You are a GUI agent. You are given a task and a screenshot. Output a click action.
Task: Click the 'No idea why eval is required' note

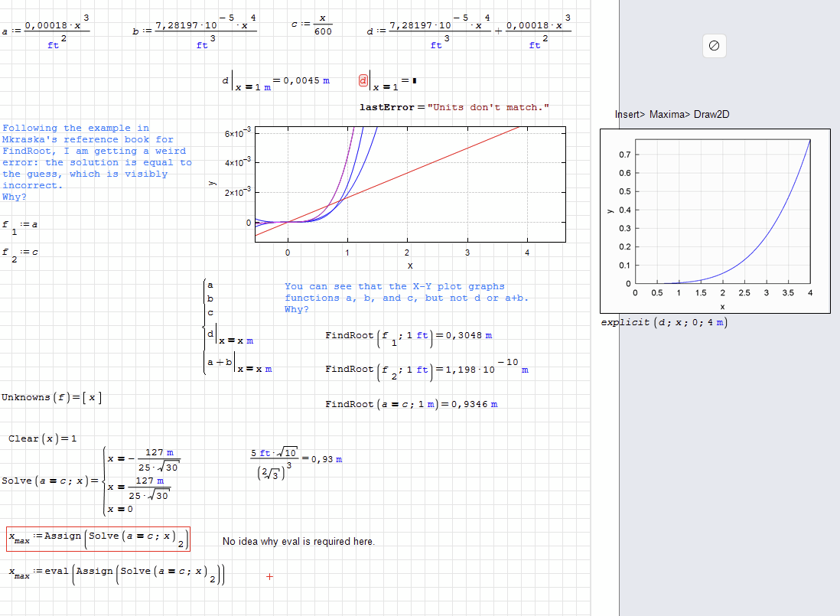click(298, 542)
